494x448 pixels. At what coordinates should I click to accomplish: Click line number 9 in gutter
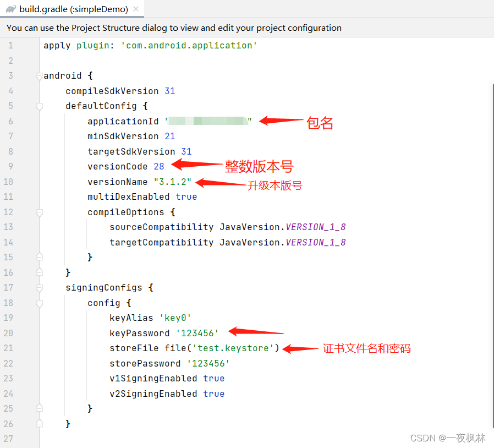[x=10, y=166]
